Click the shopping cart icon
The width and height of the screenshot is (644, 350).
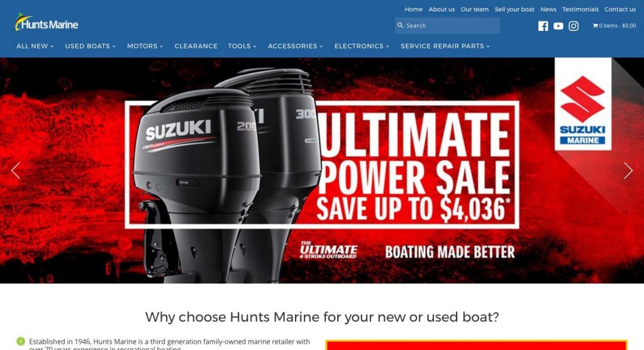[x=595, y=26]
